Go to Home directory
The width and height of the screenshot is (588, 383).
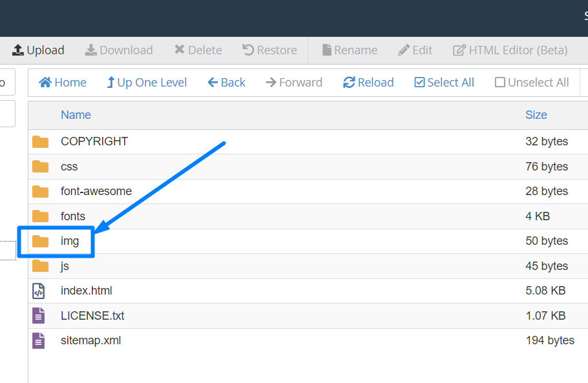pos(63,83)
